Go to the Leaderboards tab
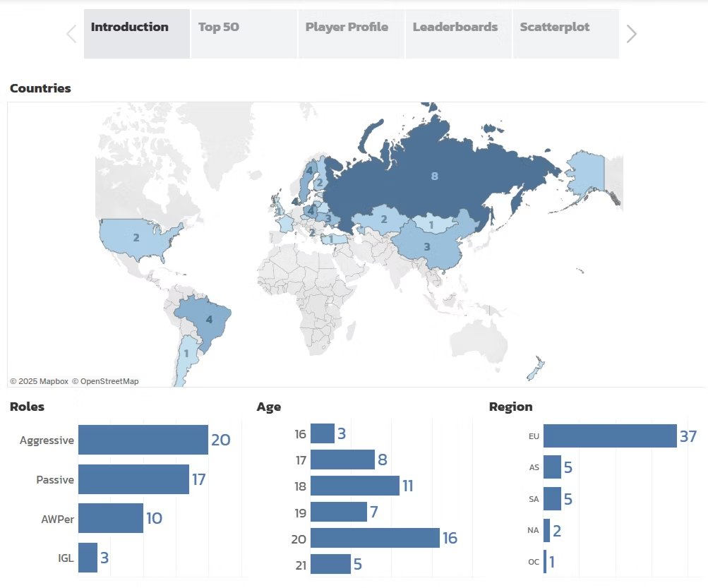Screen dimensions: 708x588 [458, 34]
